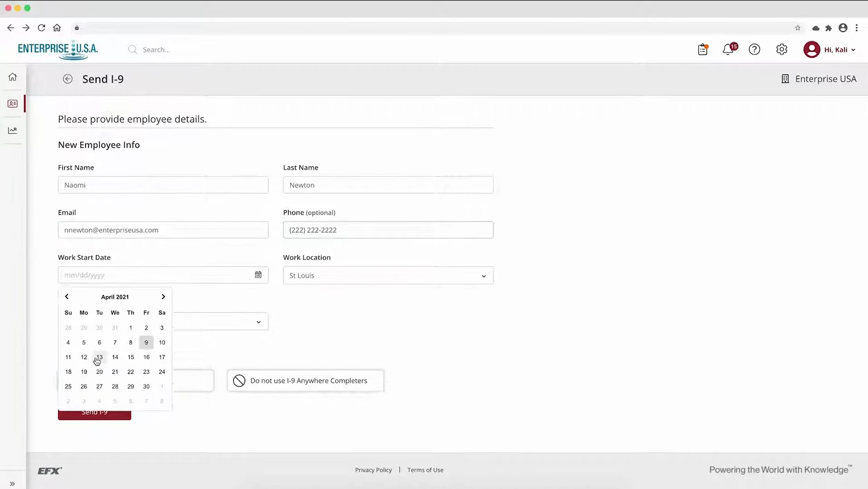Expand the Work Location dropdown
The height and width of the screenshot is (489, 868).
tap(388, 275)
